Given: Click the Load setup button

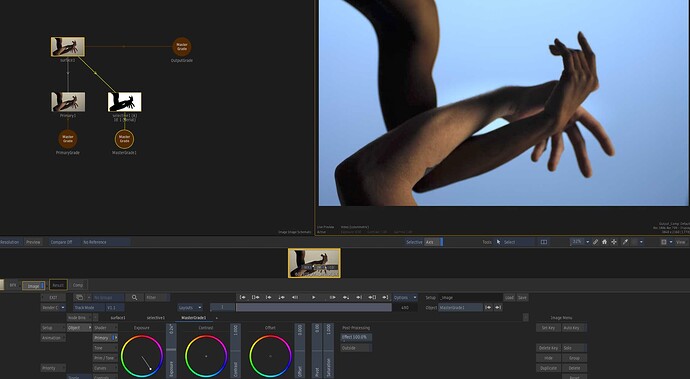Looking at the screenshot, I should [x=509, y=298].
